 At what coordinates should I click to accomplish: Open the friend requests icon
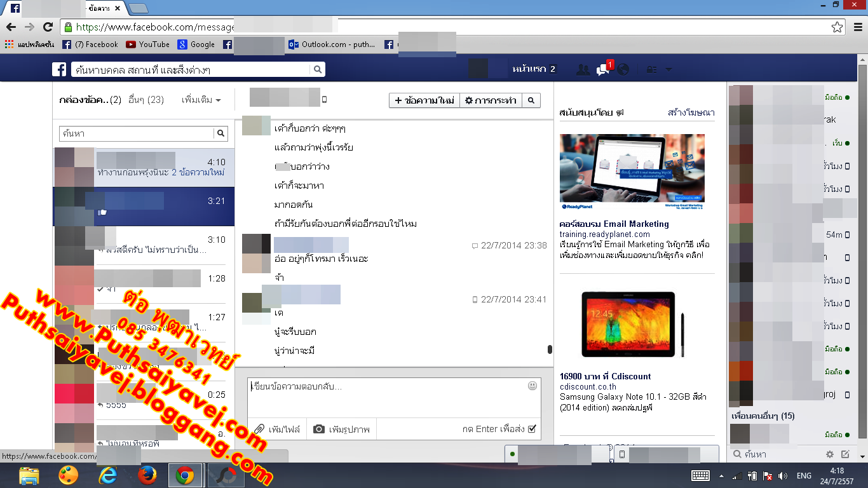[x=583, y=69]
